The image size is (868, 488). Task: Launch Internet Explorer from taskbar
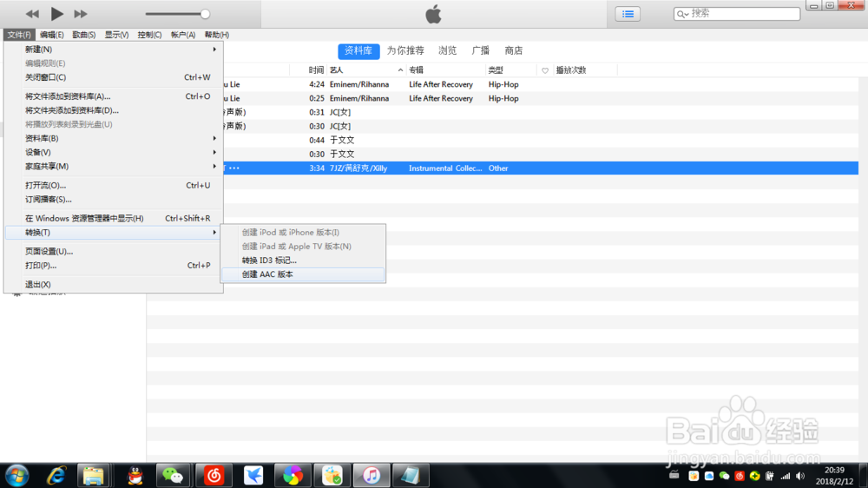(x=56, y=476)
